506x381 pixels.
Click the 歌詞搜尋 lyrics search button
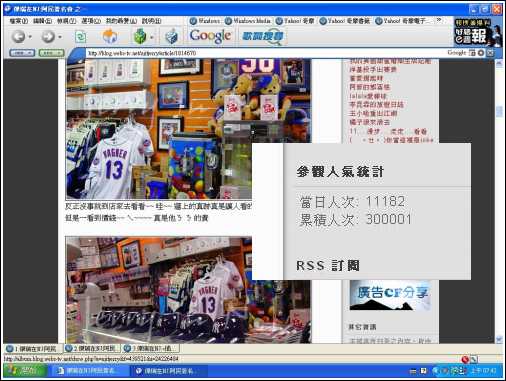point(263,36)
